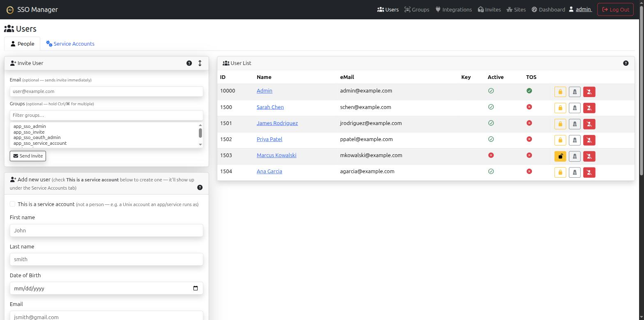
Task: Remove Marcus Kowalski with red user-slash icon
Action: 589,156
